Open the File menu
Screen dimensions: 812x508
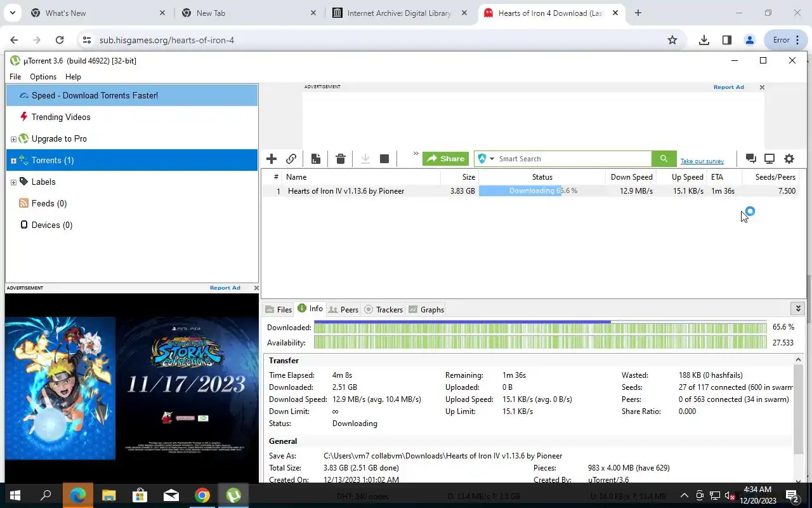coord(15,77)
